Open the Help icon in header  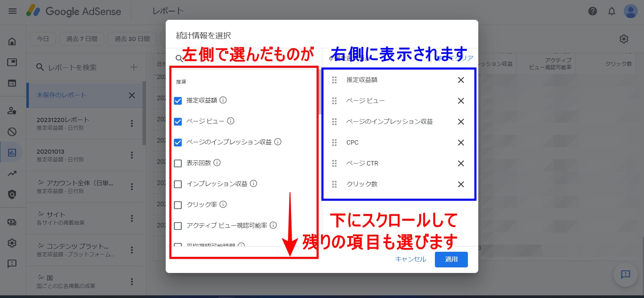tap(593, 11)
